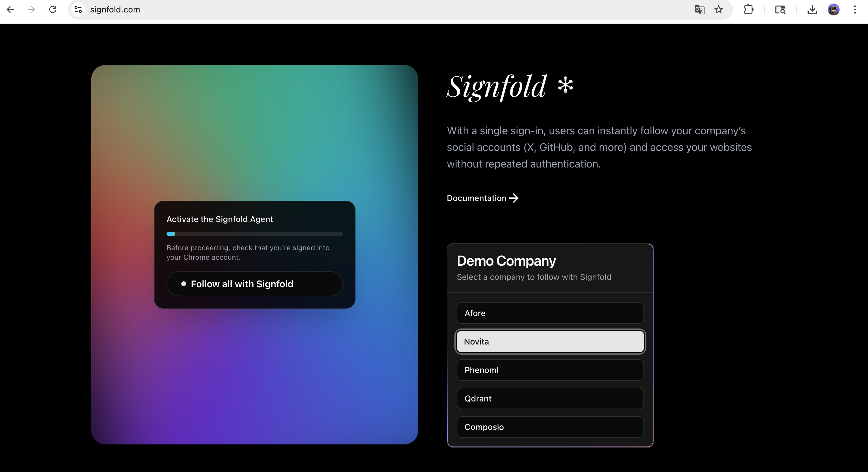Choose Qdrant company option
Image resolution: width=868 pixels, height=472 pixels.
coord(550,398)
